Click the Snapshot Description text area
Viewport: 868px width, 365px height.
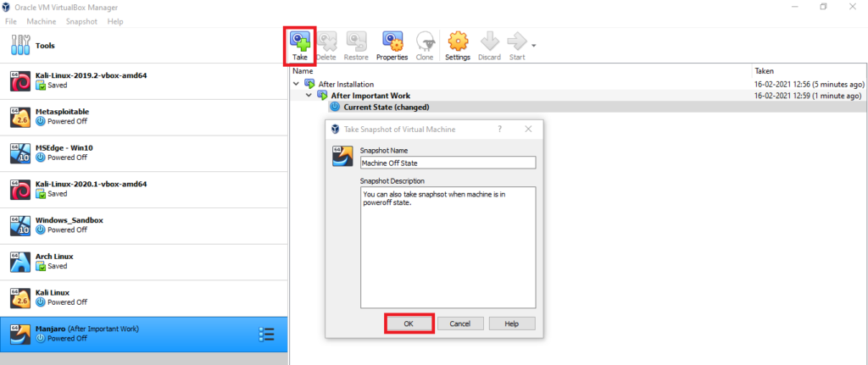point(448,247)
